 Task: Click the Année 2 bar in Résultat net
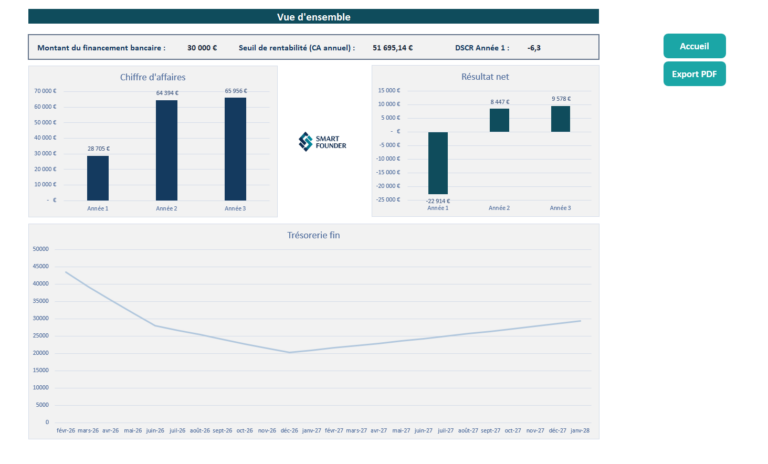[x=499, y=120]
